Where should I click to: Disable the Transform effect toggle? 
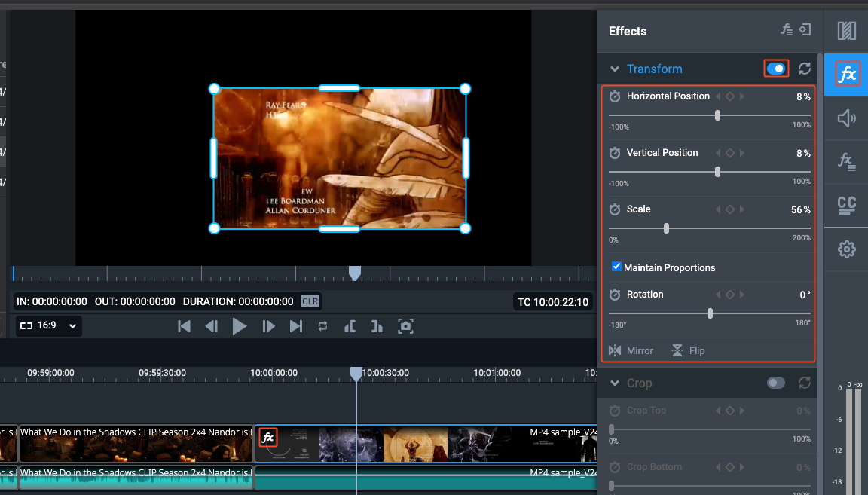(776, 69)
